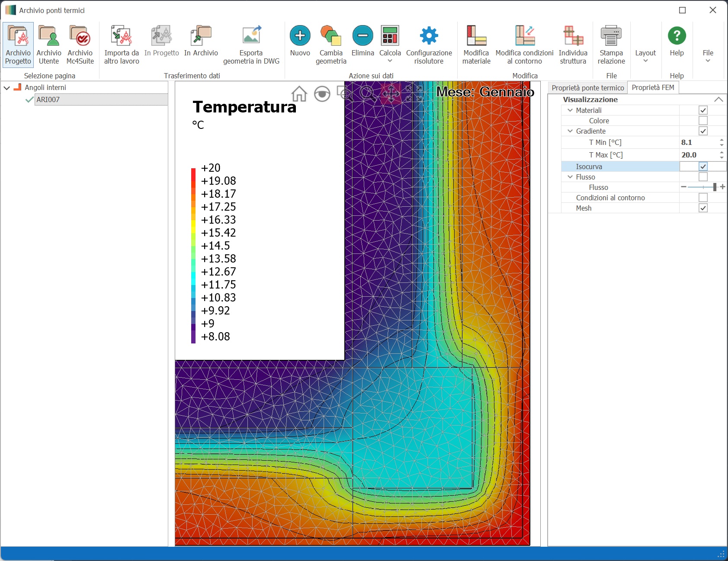
Task: Click the Calcola calculator icon
Action: point(390,35)
